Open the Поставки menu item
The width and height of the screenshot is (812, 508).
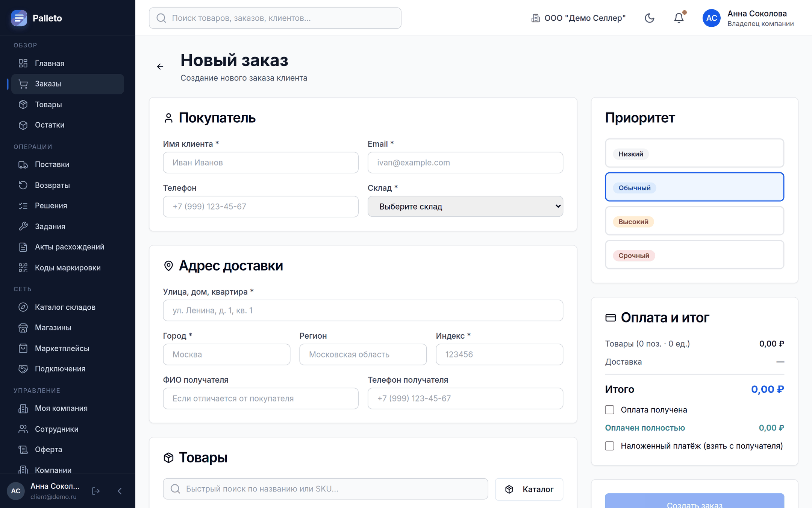68,164
